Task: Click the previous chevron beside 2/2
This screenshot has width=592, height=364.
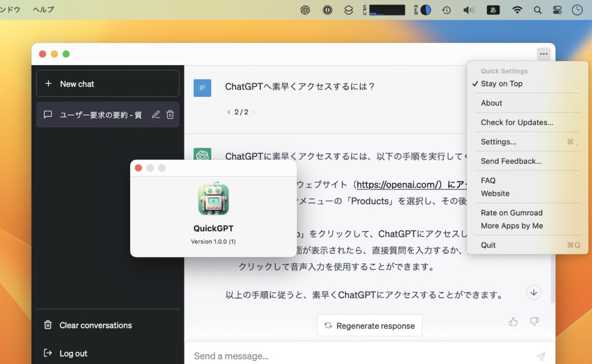Action: pyautogui.click(x=229, y=112)
